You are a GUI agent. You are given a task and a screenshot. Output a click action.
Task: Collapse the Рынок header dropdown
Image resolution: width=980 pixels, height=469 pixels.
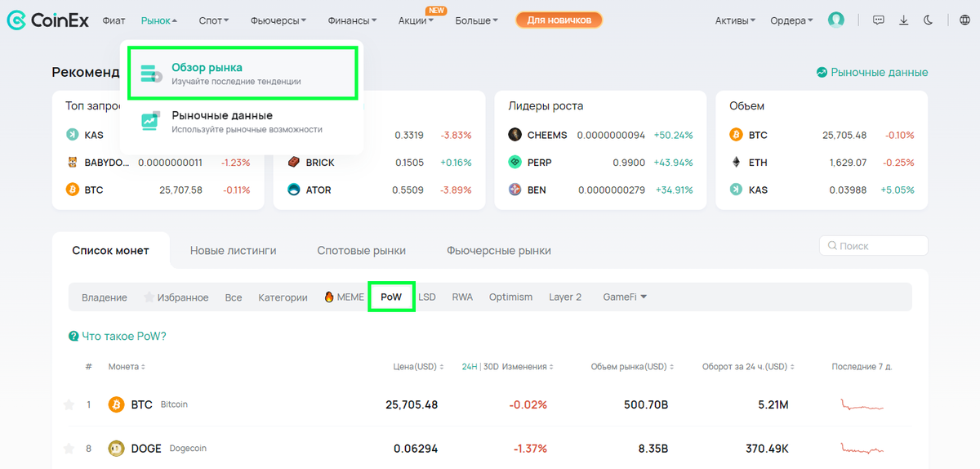pos(159,20)
